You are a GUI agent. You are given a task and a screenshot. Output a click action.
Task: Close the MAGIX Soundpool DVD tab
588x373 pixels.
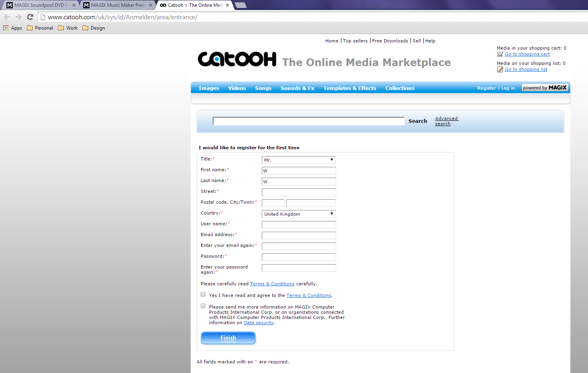(74, 5)
